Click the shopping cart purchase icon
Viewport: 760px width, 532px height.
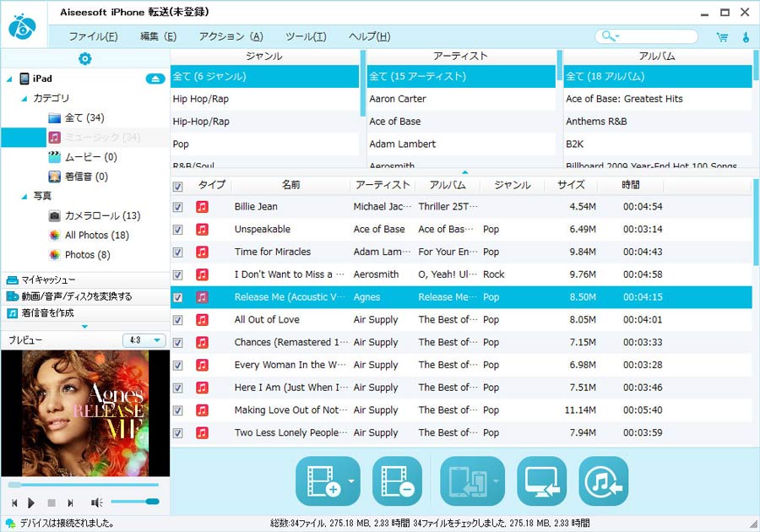pyautogui.click(x=722, y=37)
